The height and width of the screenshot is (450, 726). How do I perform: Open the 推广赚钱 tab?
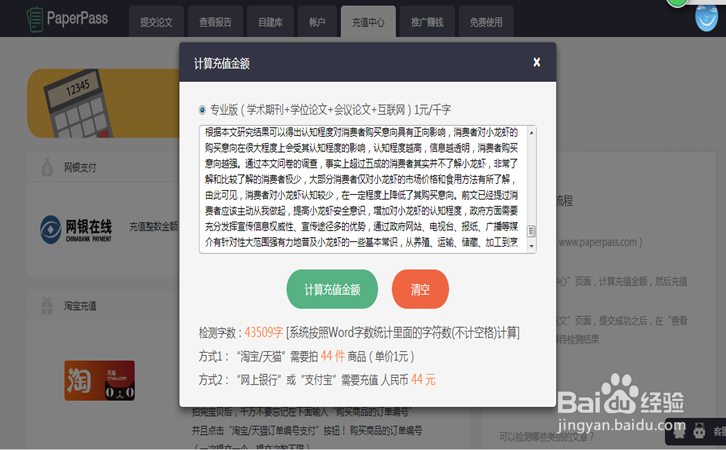[x=427, y=22]
